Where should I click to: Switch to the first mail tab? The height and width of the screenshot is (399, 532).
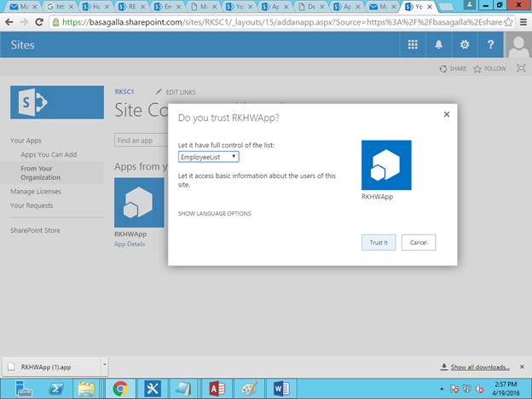[23, 7]
